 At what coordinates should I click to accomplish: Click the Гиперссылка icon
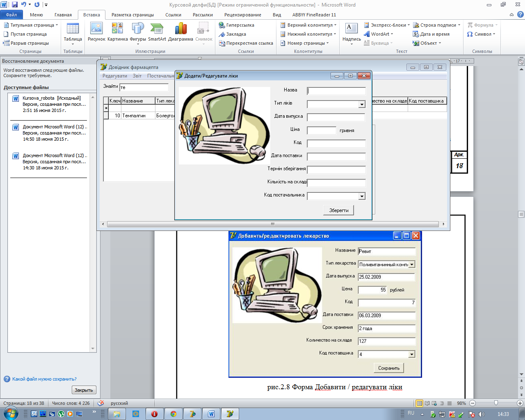click(222, 25)
